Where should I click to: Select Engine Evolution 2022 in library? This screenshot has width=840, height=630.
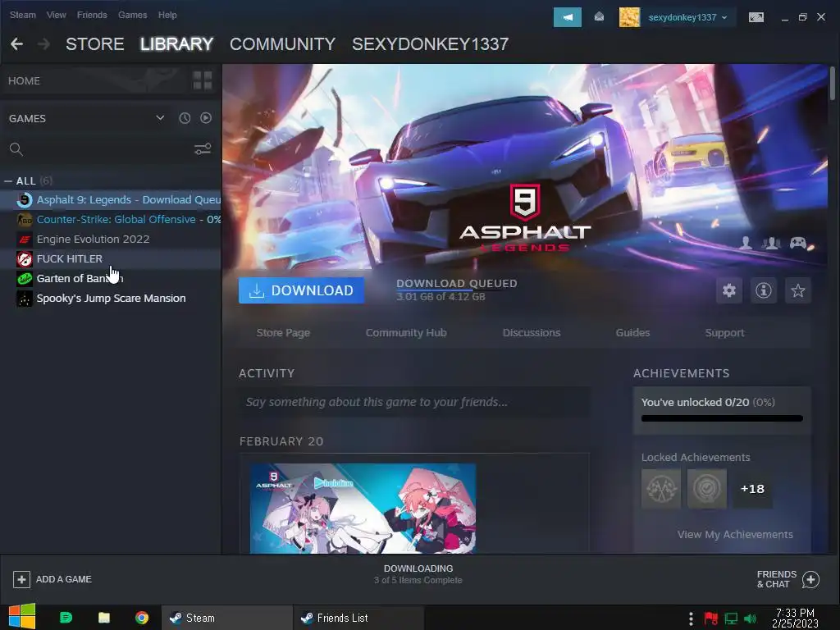[x=111, y=240]
